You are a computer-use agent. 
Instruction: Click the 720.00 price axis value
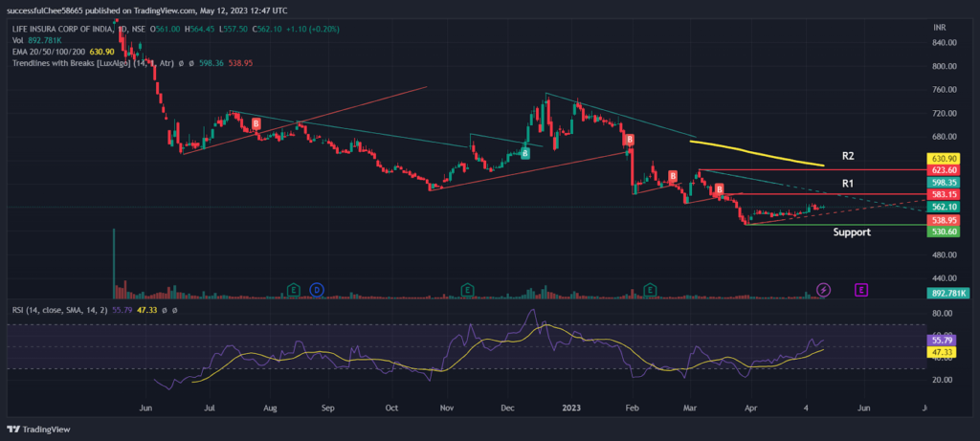click(945, 114)
